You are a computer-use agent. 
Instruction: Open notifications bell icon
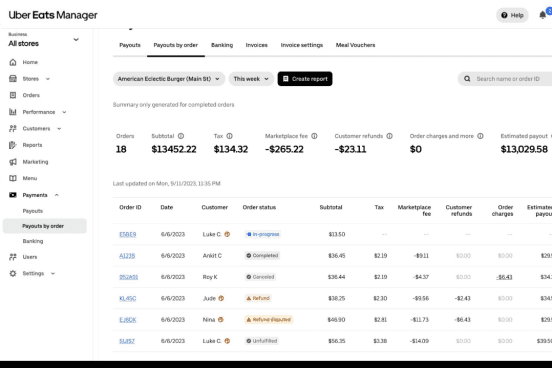click(542, 15)
